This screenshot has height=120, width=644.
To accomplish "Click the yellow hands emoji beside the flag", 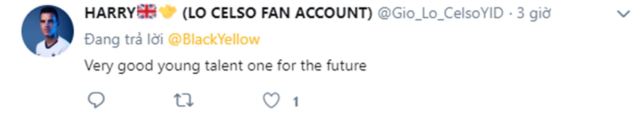I will (167, 12).
